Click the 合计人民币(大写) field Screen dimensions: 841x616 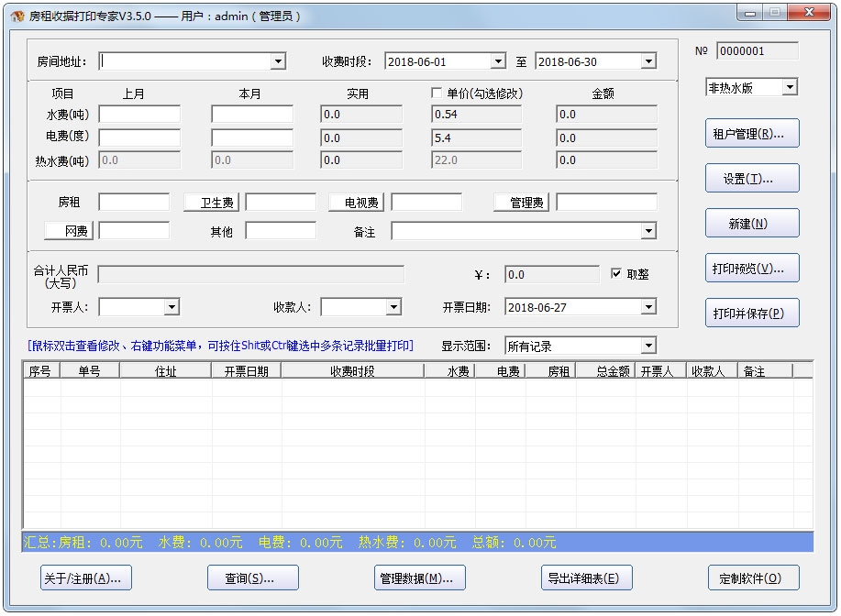pos(251,274)
